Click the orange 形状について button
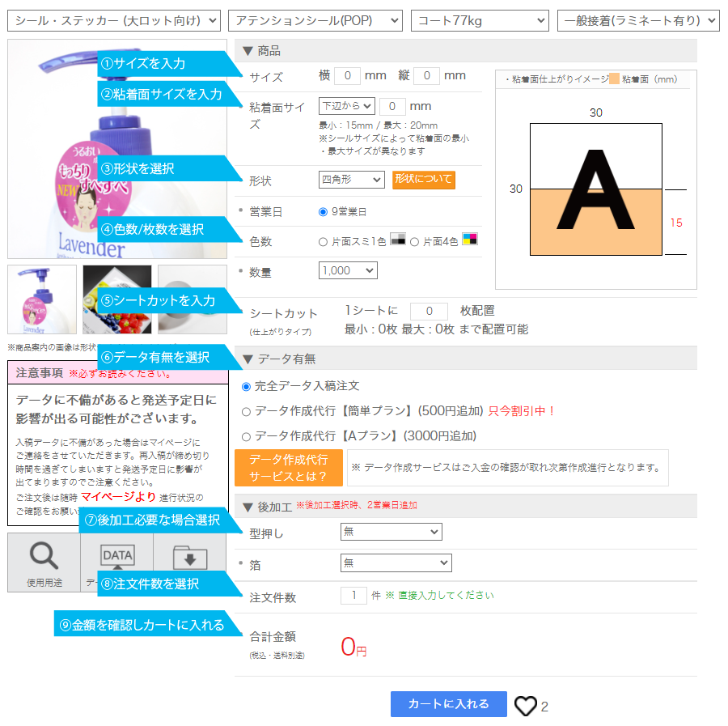 pyautogui.click(x=423, y=179)
